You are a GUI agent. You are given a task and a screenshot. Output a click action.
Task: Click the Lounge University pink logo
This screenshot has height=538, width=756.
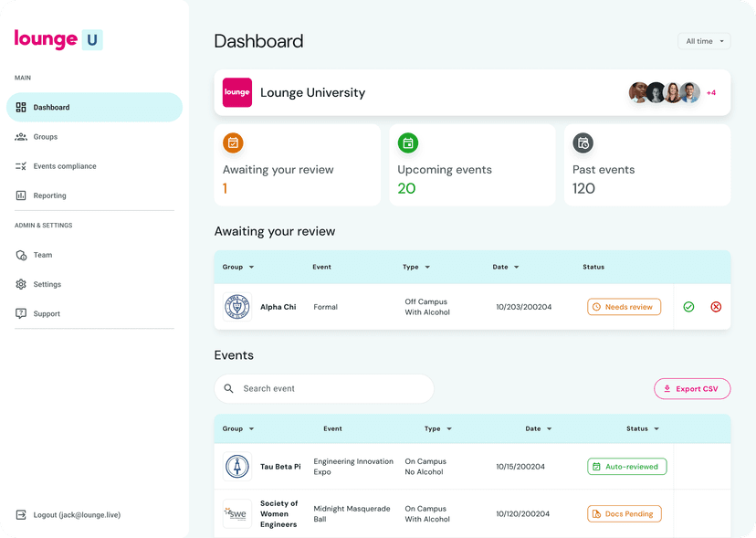pos(237,92)
